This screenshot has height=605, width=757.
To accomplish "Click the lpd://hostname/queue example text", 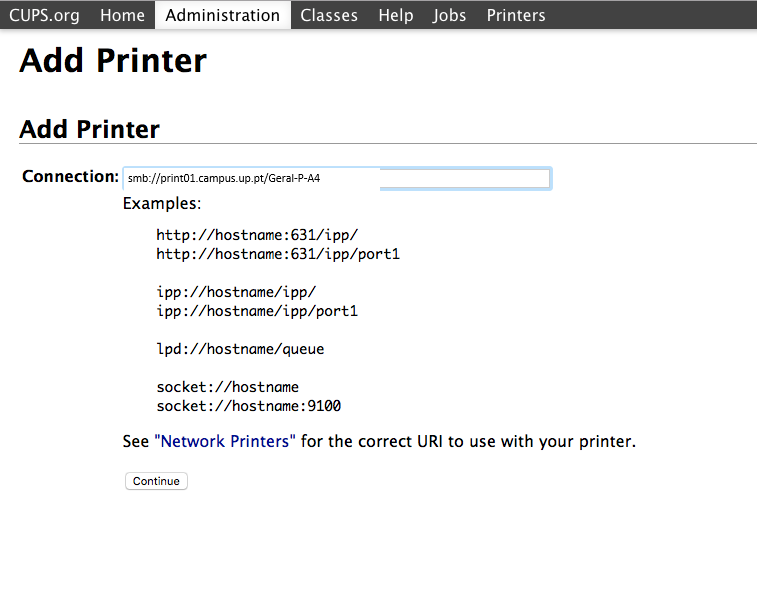I will [x=240, y=349].
